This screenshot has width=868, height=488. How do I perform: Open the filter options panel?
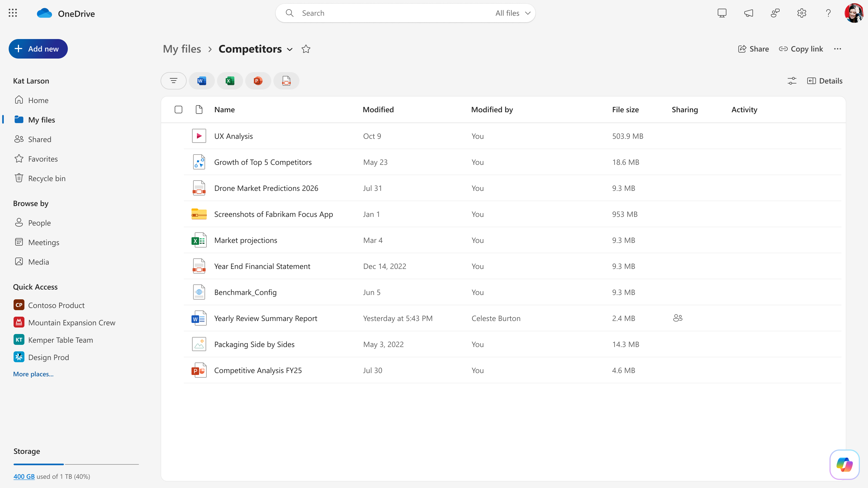(x=173, y=81)
